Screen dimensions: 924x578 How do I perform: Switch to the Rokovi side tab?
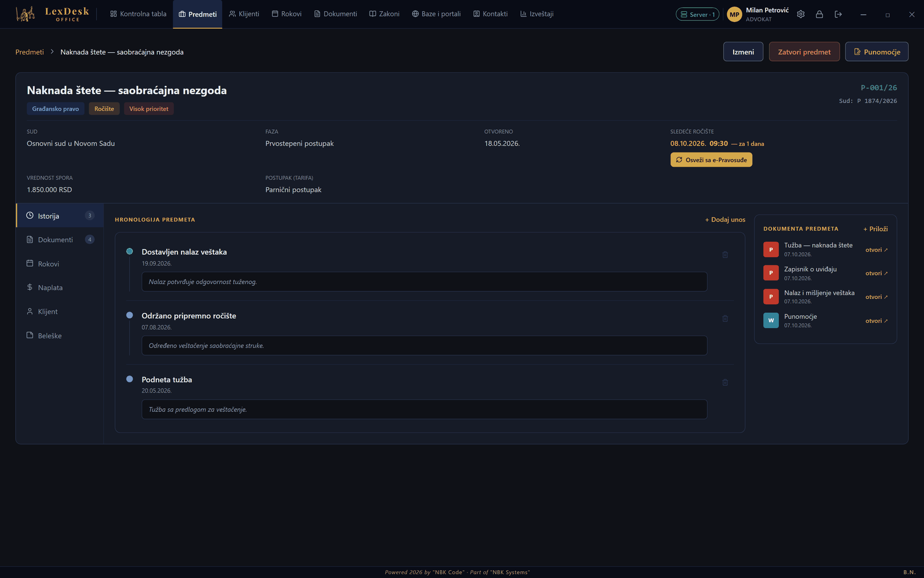coord(60,264)
